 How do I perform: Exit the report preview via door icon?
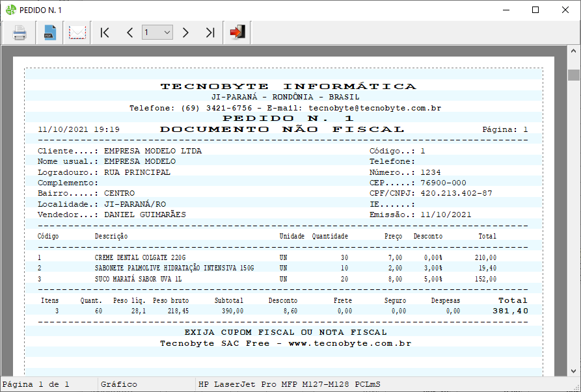point(237,33)
